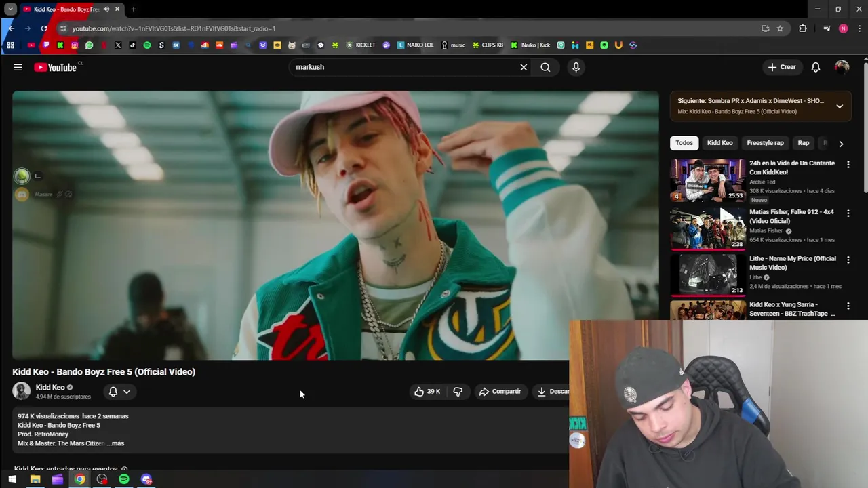
Task: Open the Kidd Keo channel avatar
Action: (x=22, y=391)
